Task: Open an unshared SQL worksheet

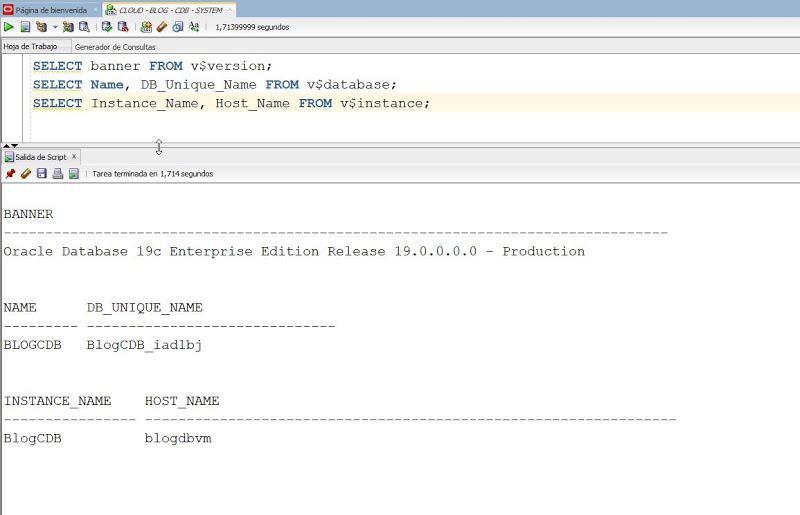Action: (x=146, y=27)
